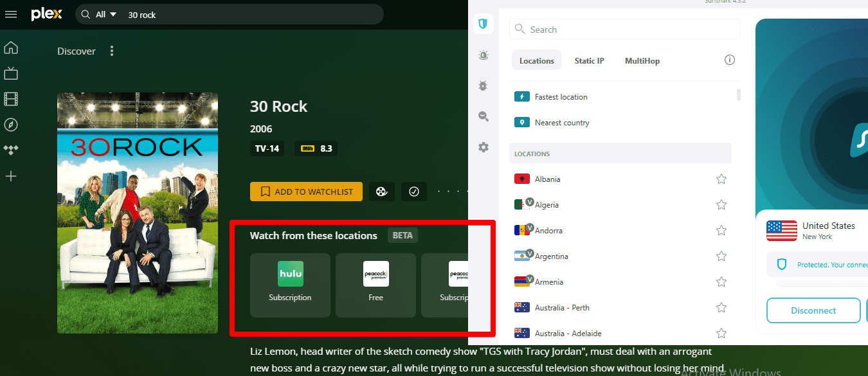This screenshot has width=868, height=376.
Task: Open Live TV icon in Plex sidebar
Action: [11, 73]
